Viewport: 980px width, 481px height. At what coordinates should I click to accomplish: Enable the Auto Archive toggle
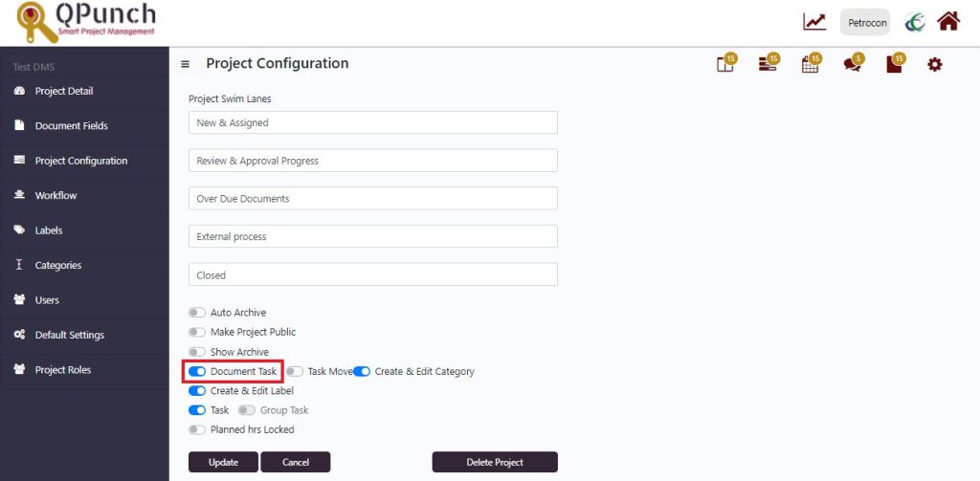(x=197, y=313)
